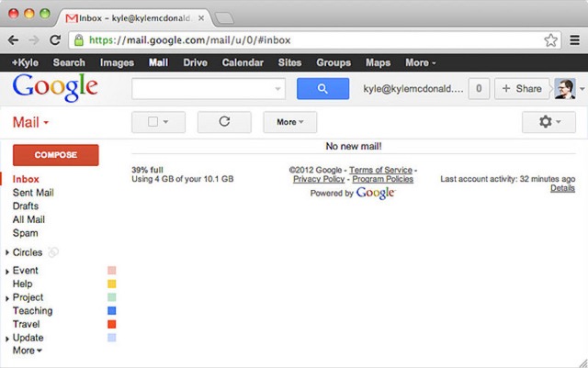Click the blue search magnifier button
Image resolution: width=588 pixels, height=368 pixels.
coord(322,89)
